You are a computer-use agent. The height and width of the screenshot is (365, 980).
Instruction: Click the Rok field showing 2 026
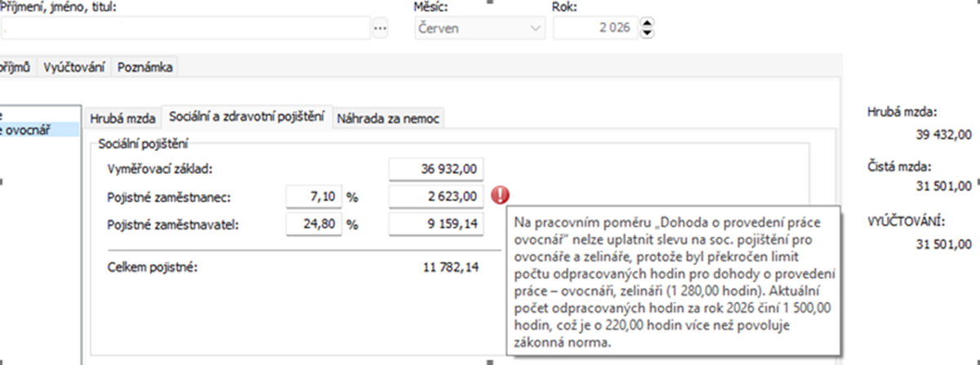[x=593, y=28]
